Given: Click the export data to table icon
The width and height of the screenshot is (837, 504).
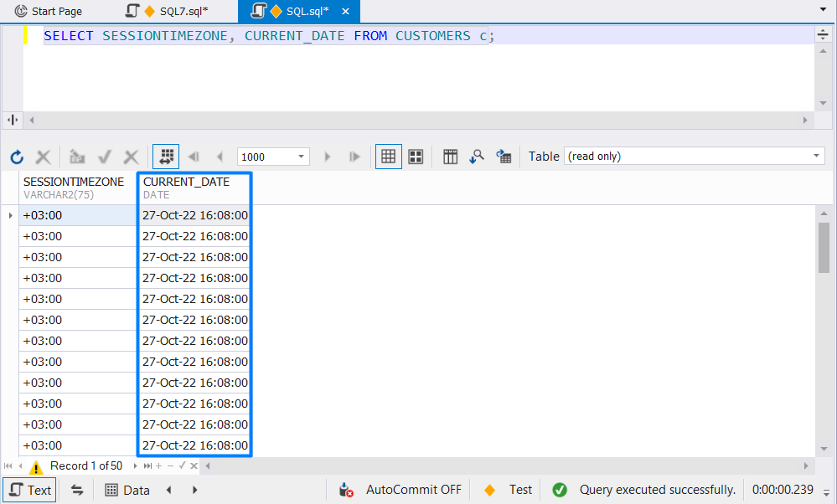Looking at the screenshot, I should coord(504,157).
